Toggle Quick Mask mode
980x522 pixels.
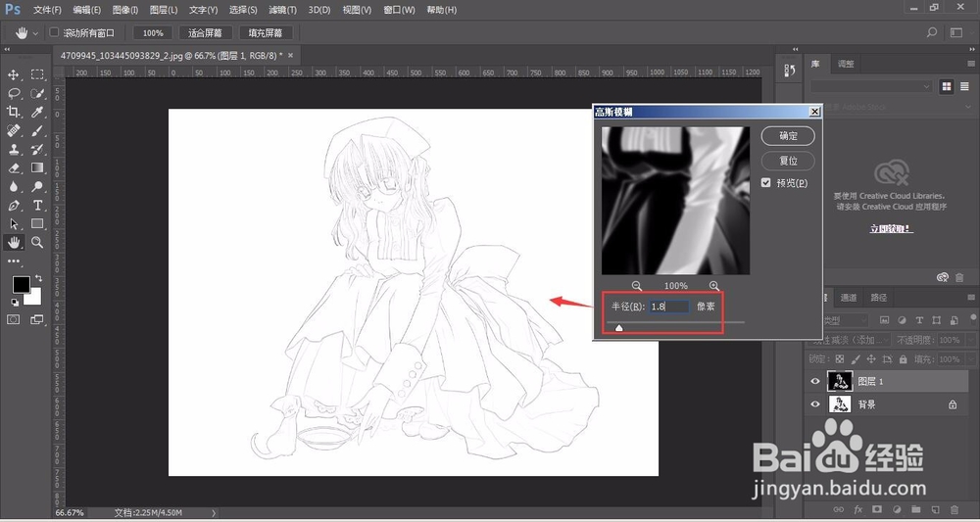[13, 319]
